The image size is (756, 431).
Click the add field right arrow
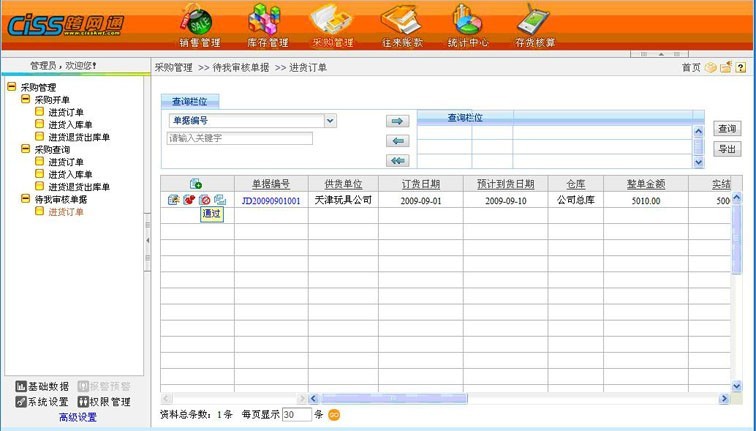[398, 121]
